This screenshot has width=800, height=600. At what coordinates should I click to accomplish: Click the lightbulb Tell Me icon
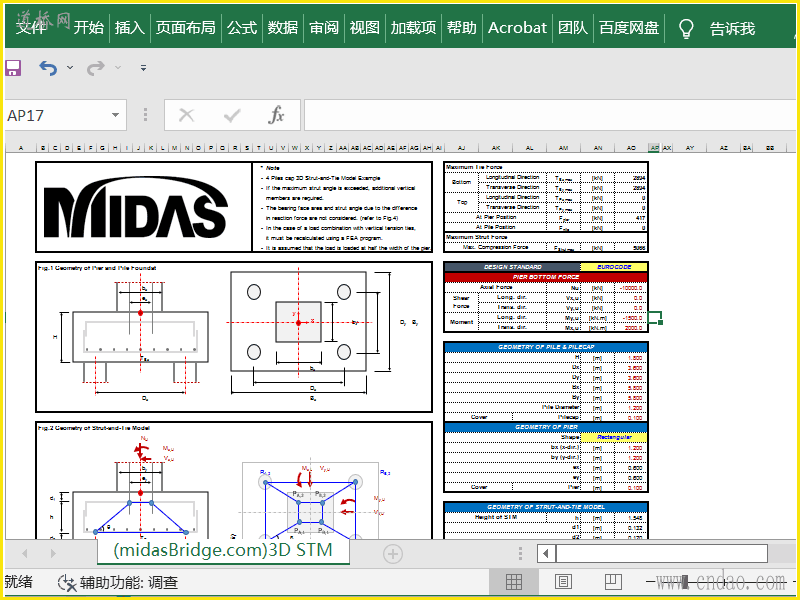[x=686, y=29]
